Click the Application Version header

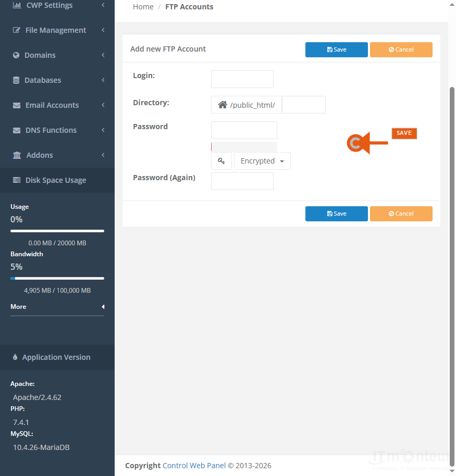tap(57, 357)
